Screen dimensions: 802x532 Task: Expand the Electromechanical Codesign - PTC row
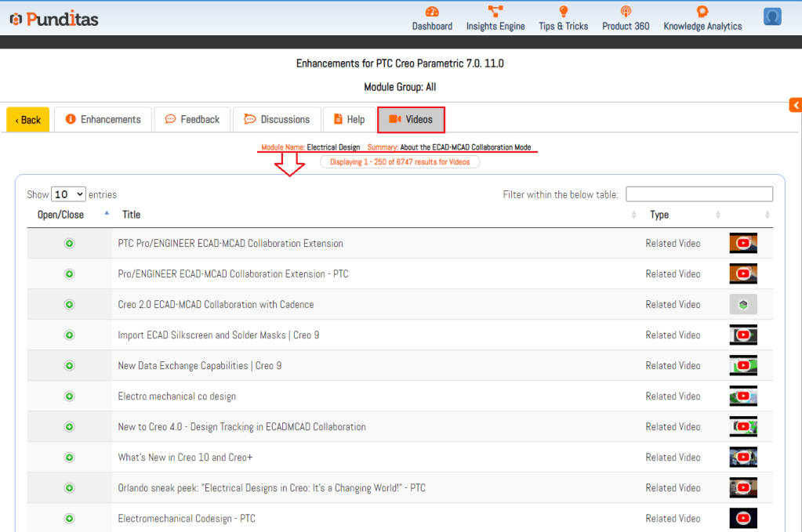[69, 519]
